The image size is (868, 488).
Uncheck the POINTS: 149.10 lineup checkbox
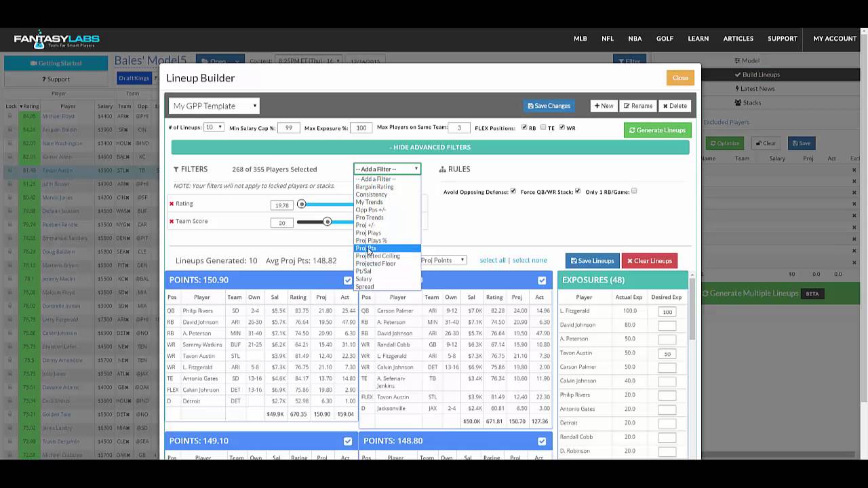[x=348, y=441]
